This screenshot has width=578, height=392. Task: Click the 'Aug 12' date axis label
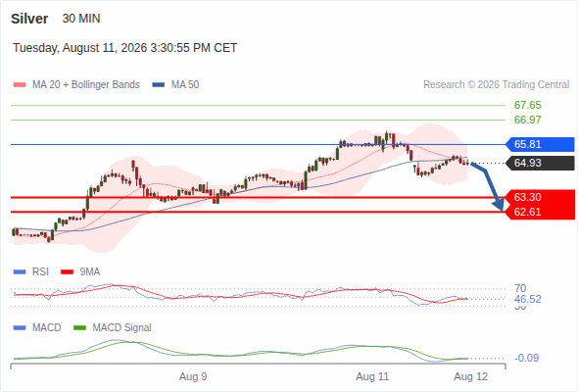(471, 377)
